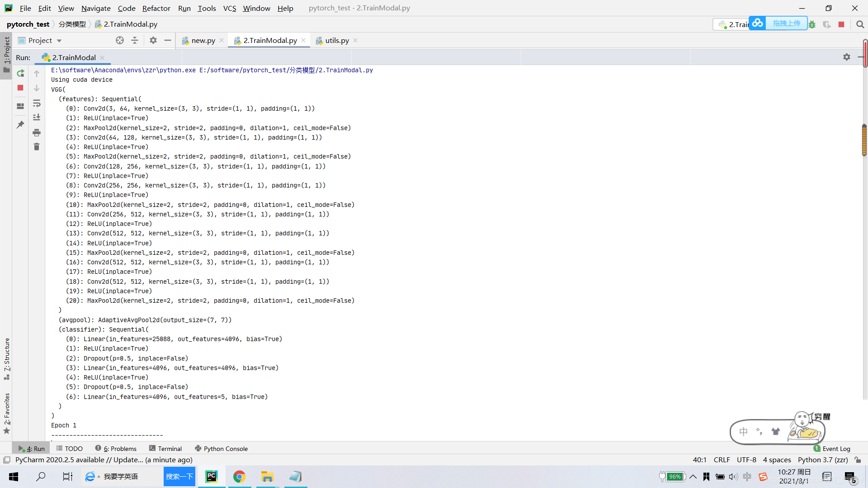This screenshot has width=868, height=488.
Task: Print the console output
Action: (x=37, y=132)
